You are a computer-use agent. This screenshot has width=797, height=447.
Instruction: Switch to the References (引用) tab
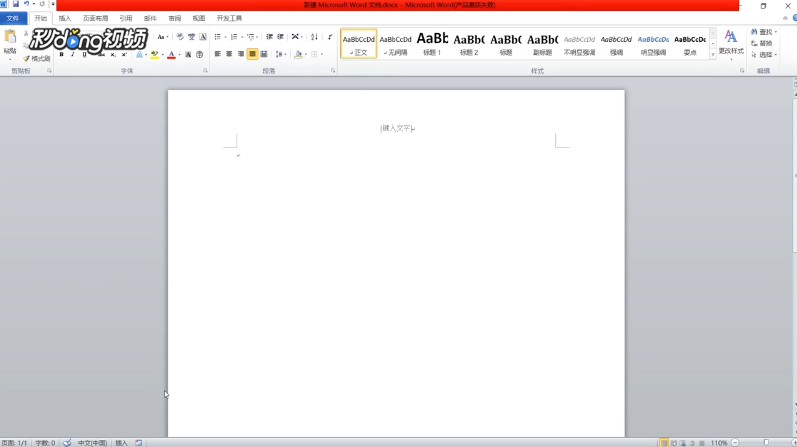pos(126,18)
